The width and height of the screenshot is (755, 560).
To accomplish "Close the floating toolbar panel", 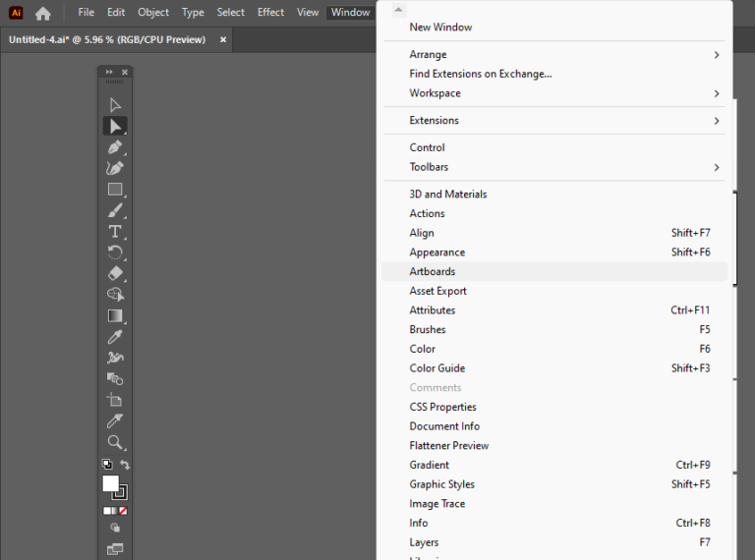I will [125, 72].
